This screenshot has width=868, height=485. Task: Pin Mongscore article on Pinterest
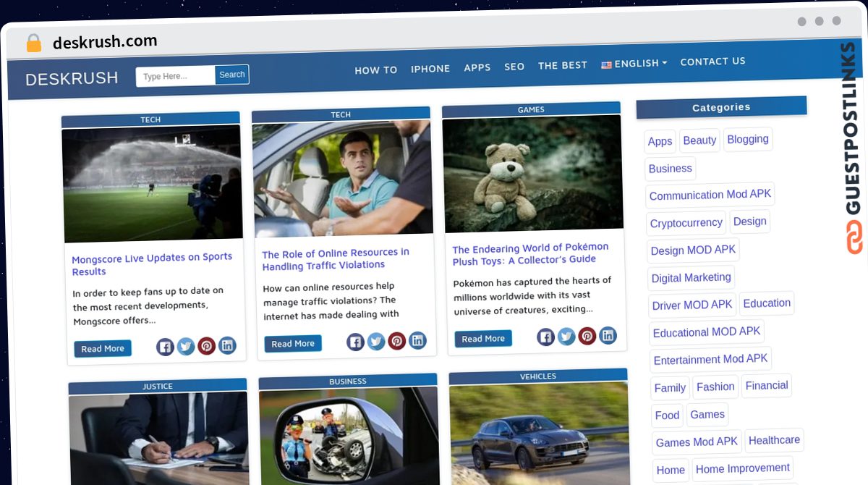pyautogui.click(x=207, y=346)
